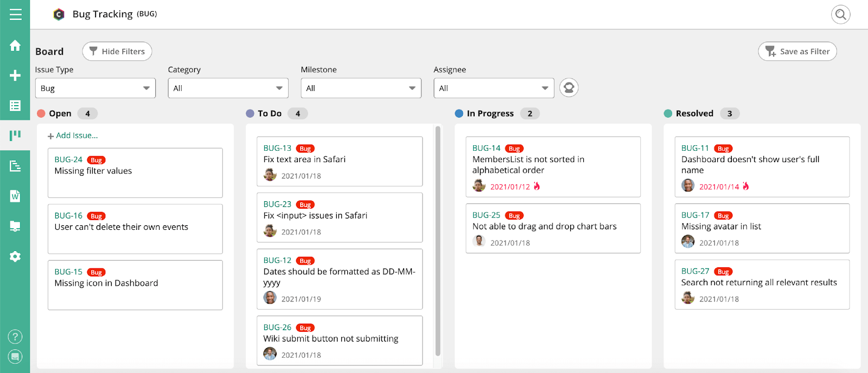Open Project Settings gear icon
Image resolution: width=868 pixels, height=373 pixels.
(15, 256)
